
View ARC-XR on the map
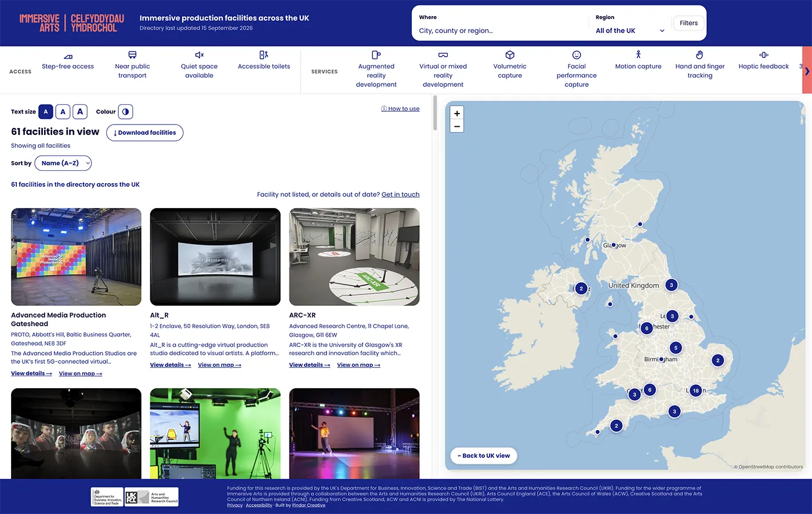coord(358,365)
